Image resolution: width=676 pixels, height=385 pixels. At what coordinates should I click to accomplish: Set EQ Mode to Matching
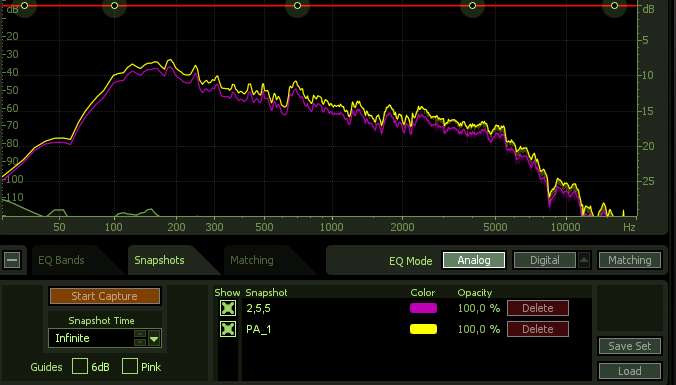pos(630,260)
